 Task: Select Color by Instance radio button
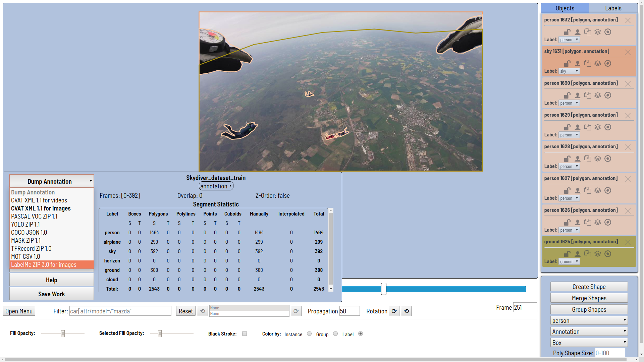[x=309, y=334]
